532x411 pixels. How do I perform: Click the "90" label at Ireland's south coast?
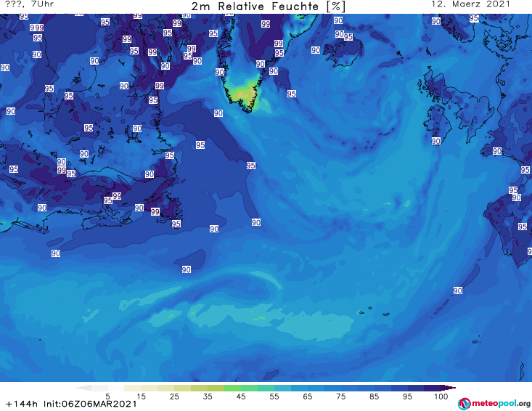(x=436, y=141)
